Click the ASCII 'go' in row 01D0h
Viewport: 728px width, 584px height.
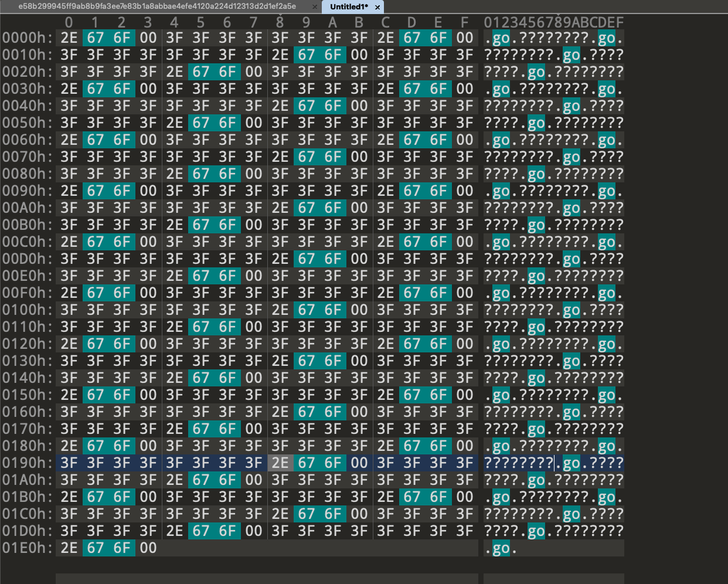point(536,532)
